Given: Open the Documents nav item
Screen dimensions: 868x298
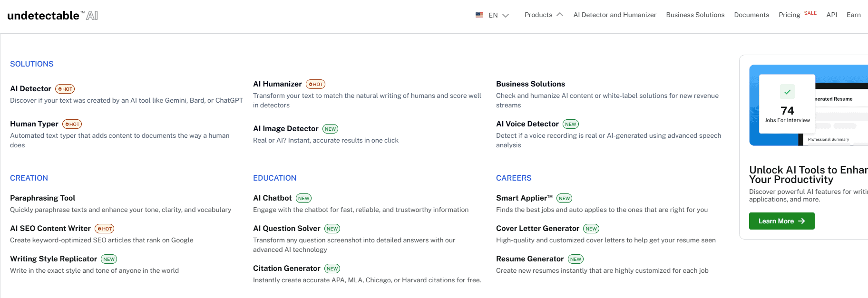Looking at the screenshot, I should (751, 15).
